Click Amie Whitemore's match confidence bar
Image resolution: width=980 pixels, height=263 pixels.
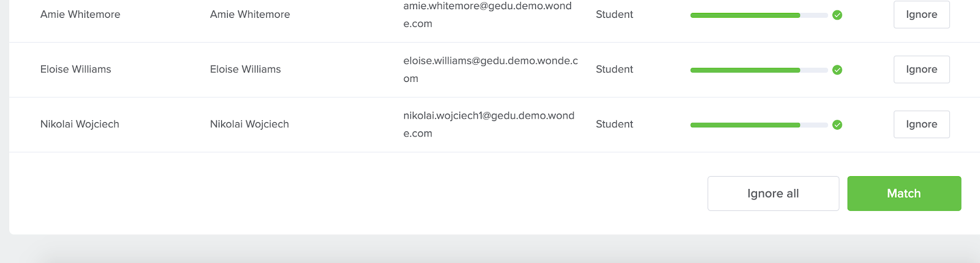pos(759,15)
